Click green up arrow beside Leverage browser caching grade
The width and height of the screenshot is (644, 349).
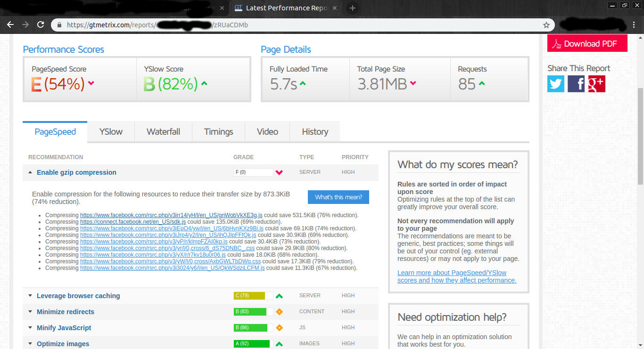[279, 296]
